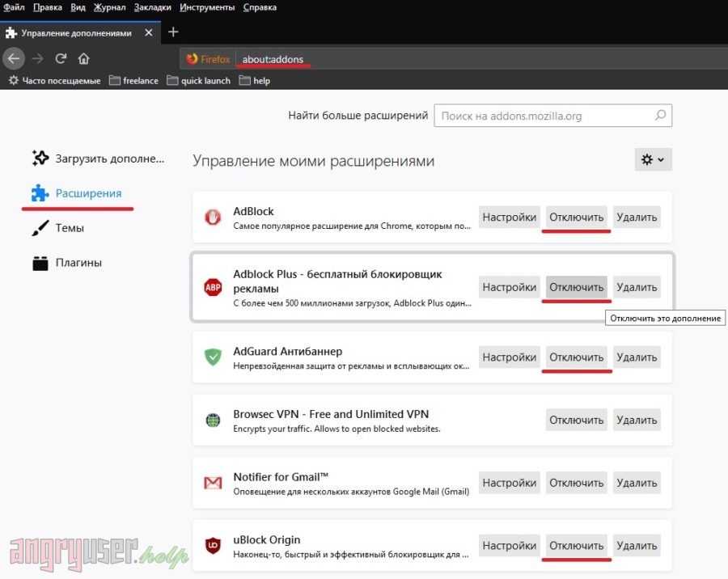The height and width of the screenshot is (579, 728).
Task: Disable the uBlock Origin extension
Action: [577, 546]
